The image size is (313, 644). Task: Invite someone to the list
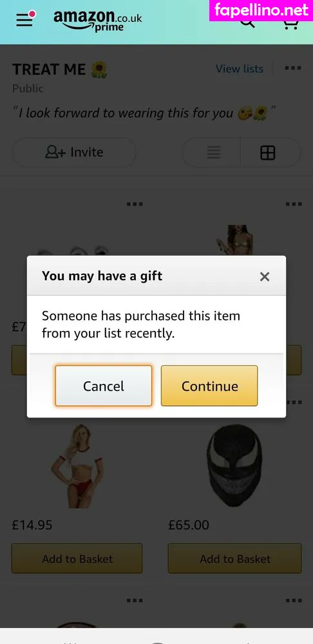point(74,153)
